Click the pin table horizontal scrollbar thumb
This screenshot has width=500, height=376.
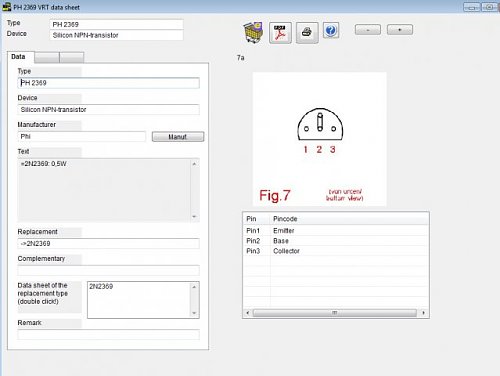[335, 313]
